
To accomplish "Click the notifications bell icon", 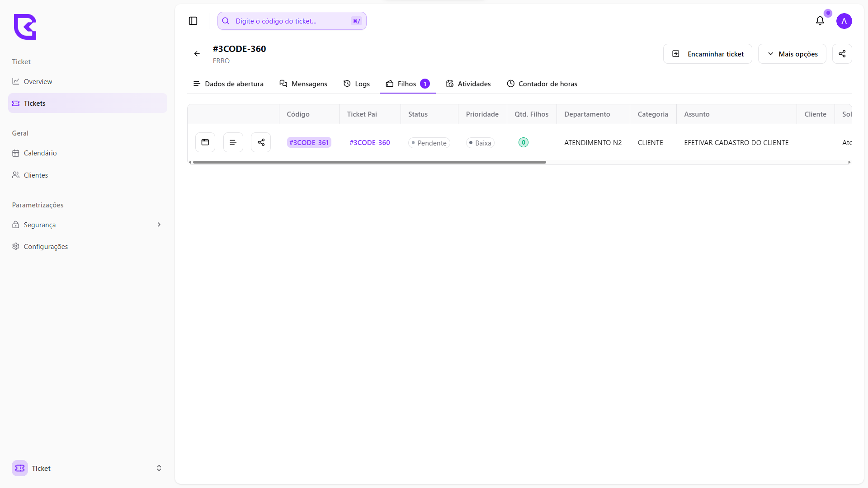I will pos(820,21).
